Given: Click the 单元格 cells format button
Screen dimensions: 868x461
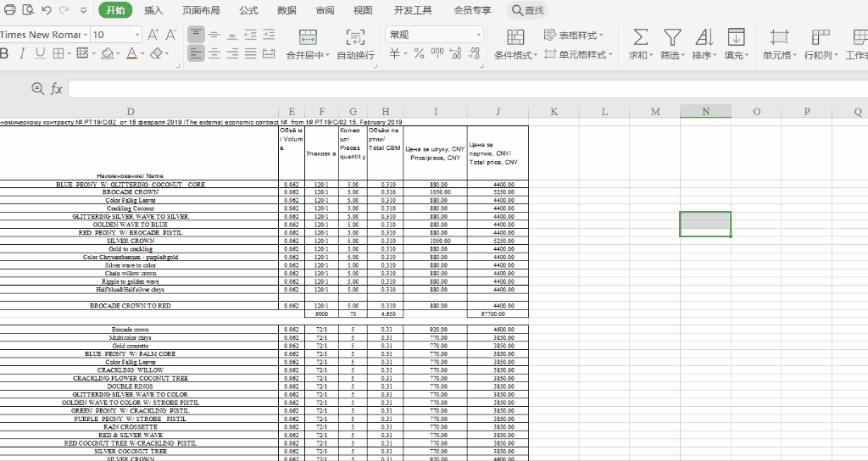Looking at the screenshot, I should coord(780,44).
